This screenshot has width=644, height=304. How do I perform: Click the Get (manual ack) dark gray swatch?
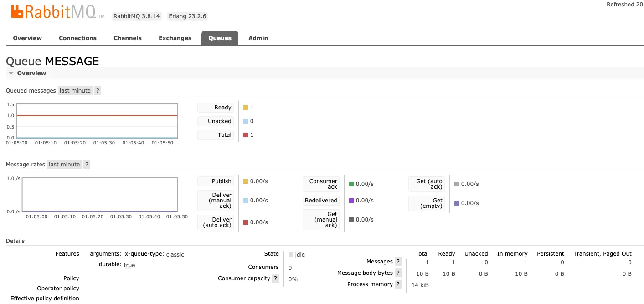click(x=351, y=220)
